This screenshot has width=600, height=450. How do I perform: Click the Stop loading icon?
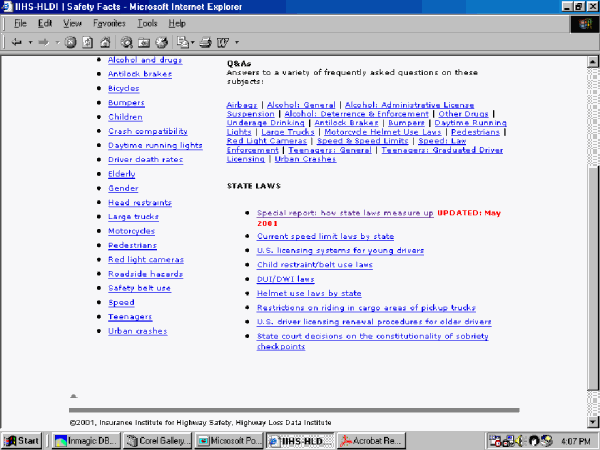[x=70, y=42]
